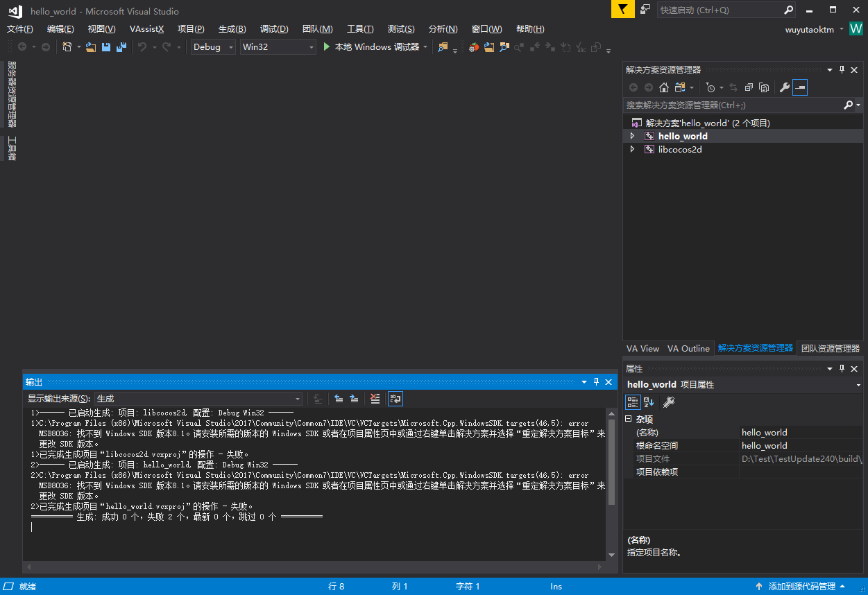Click the search magnifier in Solution Explorer
Image resolution: width=868 pixels, height=595 pixels.
tap(848, 105)
